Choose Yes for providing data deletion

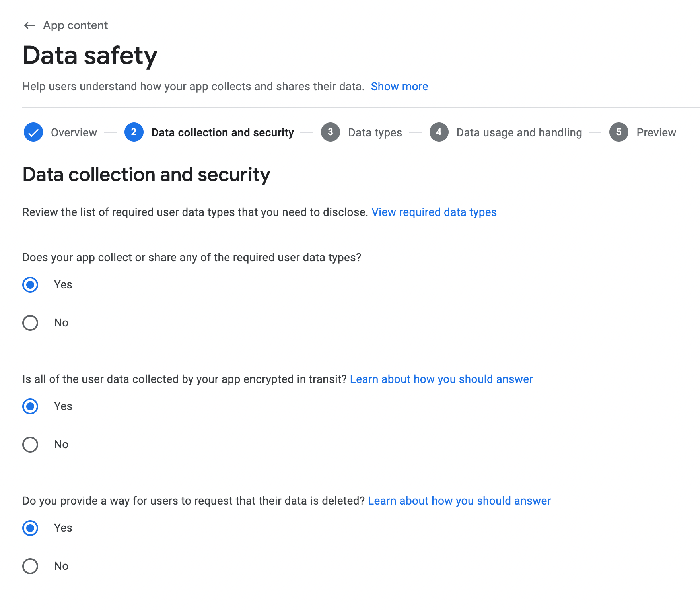(x=30, y=528)
